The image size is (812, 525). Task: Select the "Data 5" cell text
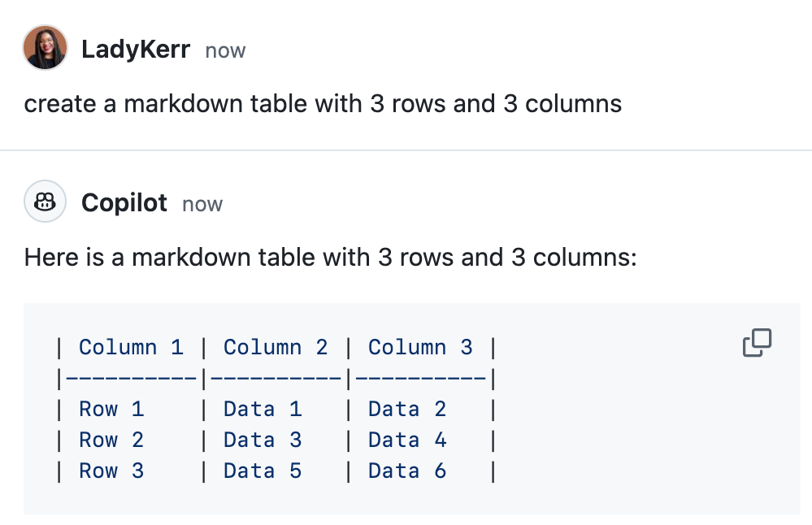263,471
